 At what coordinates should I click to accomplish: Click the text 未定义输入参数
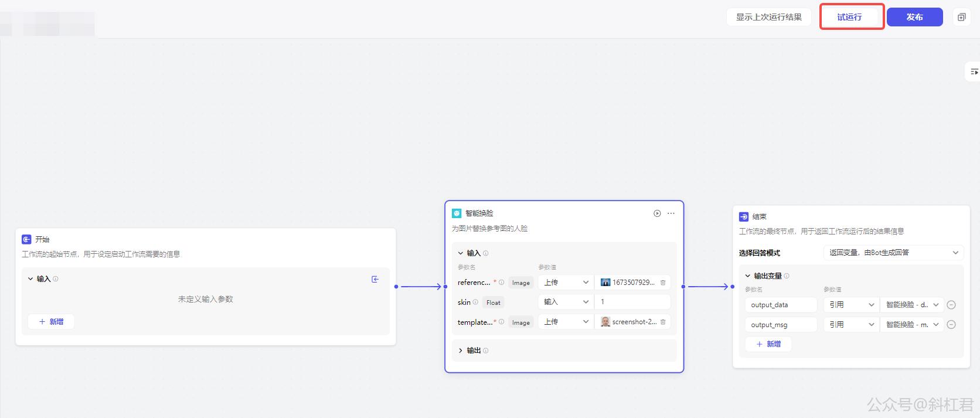pos(206,299)
